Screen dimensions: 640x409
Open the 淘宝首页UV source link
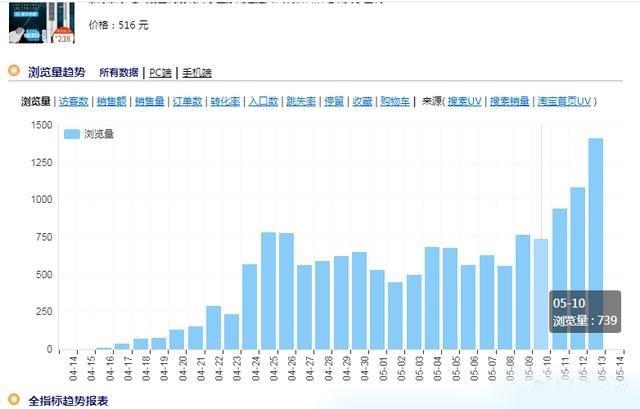(x=564, y=101)
